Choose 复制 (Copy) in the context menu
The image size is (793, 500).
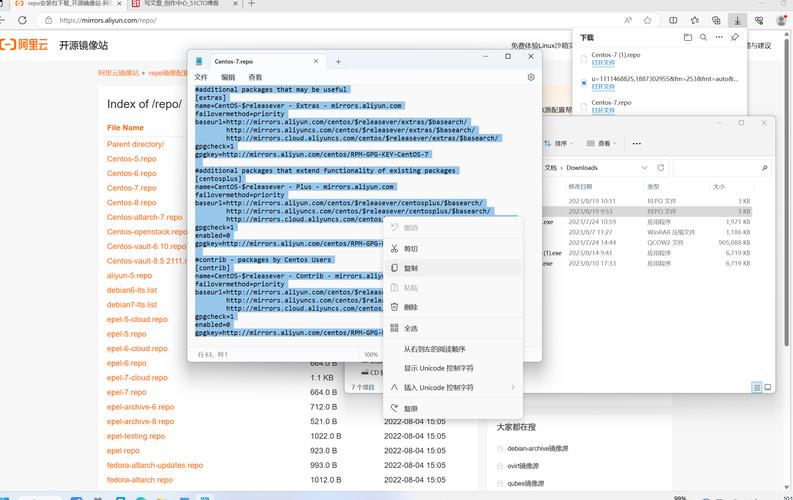(x=453, y=268)
